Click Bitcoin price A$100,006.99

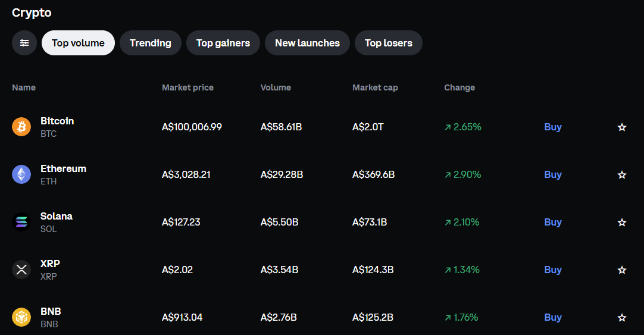(x=192, y=127)
